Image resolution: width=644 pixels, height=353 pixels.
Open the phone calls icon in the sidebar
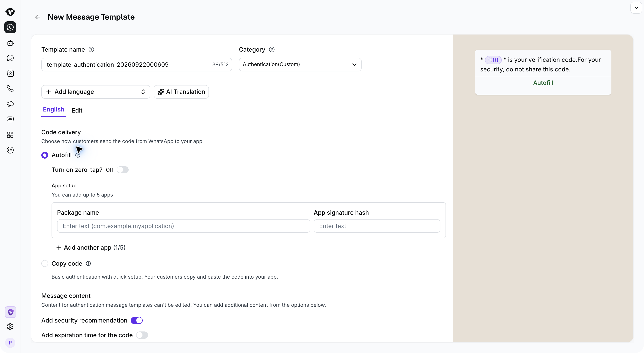pyautogui.click(x=10, y=88)
